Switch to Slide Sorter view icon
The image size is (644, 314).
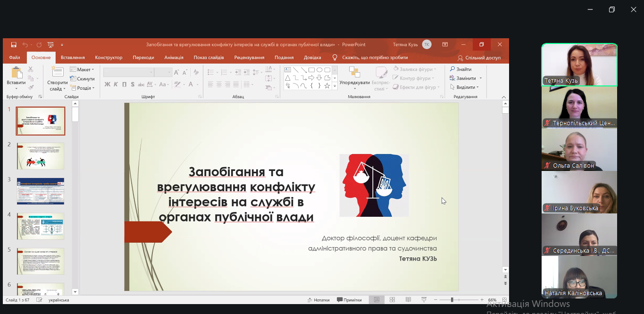coord(393,300)
